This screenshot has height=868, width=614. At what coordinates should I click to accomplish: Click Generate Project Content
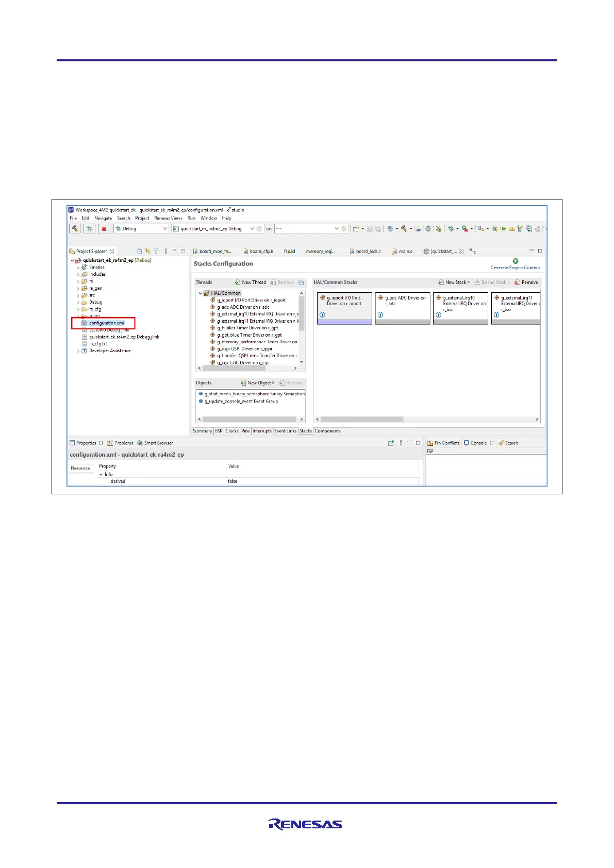click(x=515, y=264)
